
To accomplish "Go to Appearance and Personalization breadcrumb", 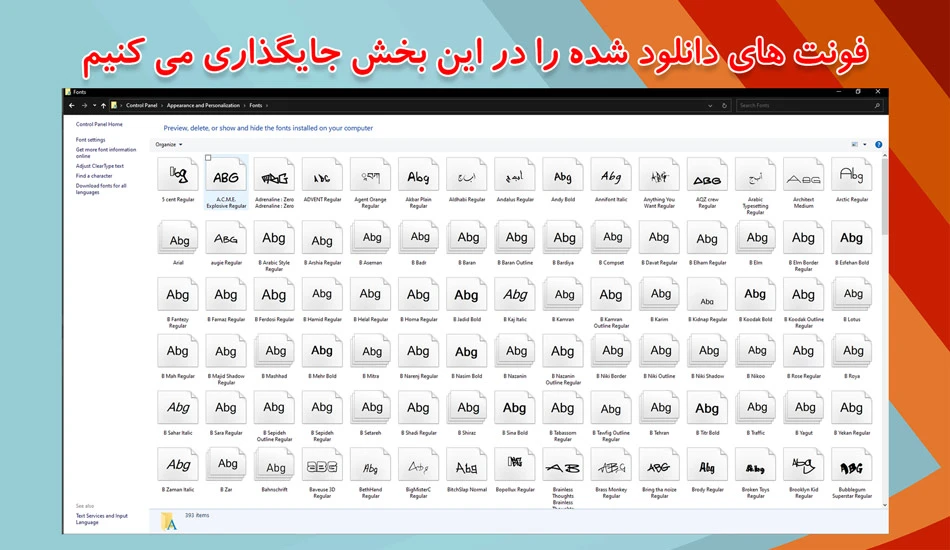I will pos(203,105).
